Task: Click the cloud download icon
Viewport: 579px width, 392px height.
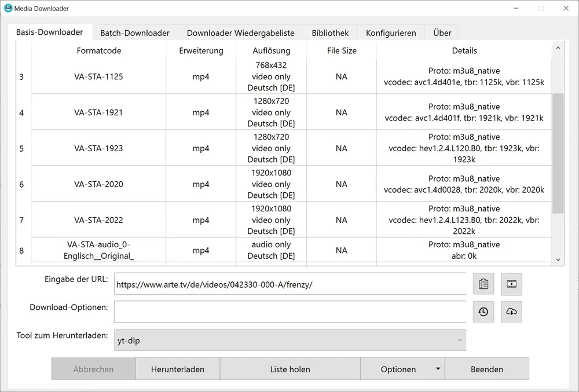Action: [x=511, y=312]
